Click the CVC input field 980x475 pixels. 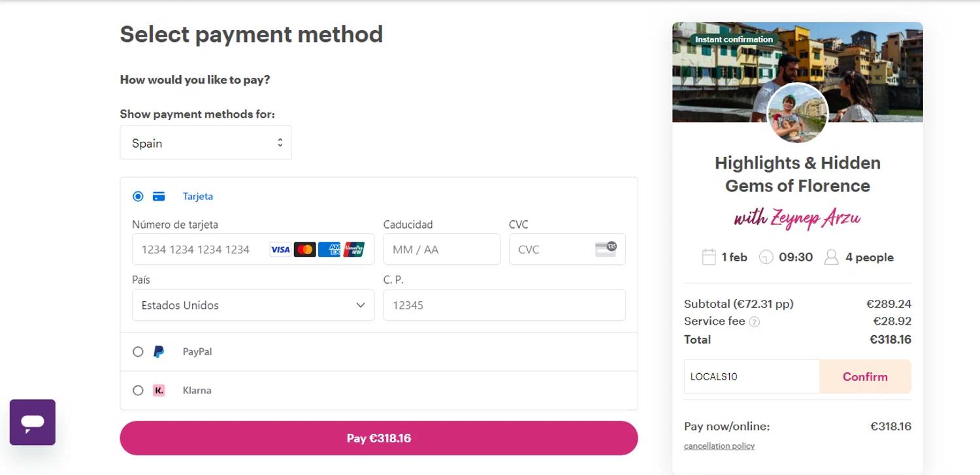[x=552, y=250]
